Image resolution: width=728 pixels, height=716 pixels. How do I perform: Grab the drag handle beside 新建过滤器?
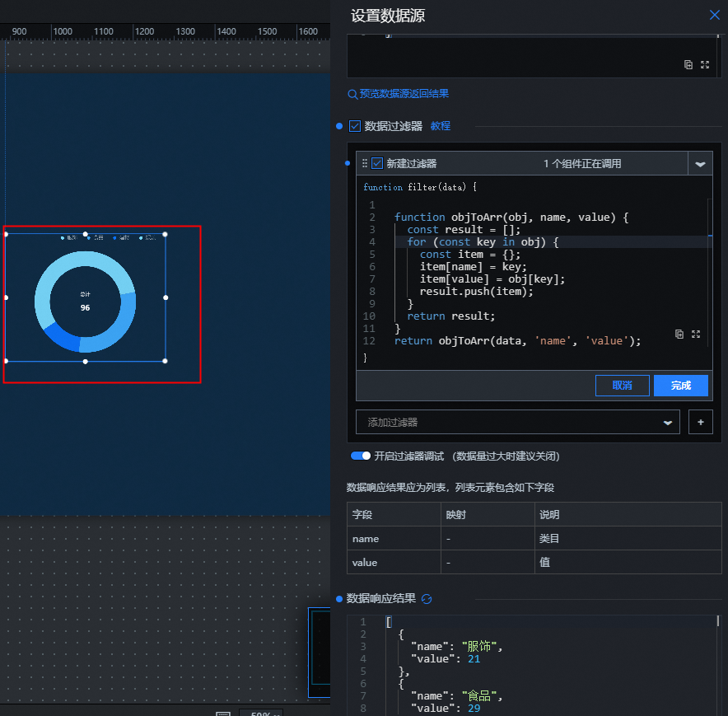click(x=365, y=163)
